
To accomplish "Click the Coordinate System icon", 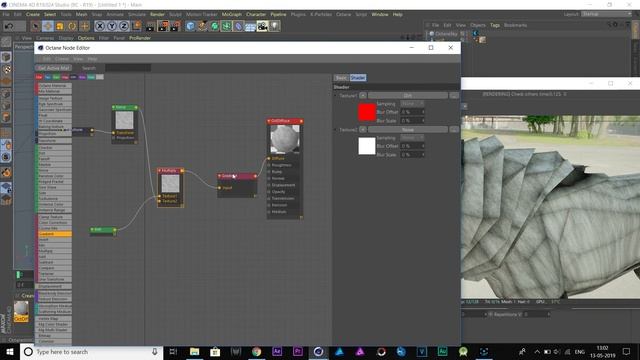I will (137, 26).
